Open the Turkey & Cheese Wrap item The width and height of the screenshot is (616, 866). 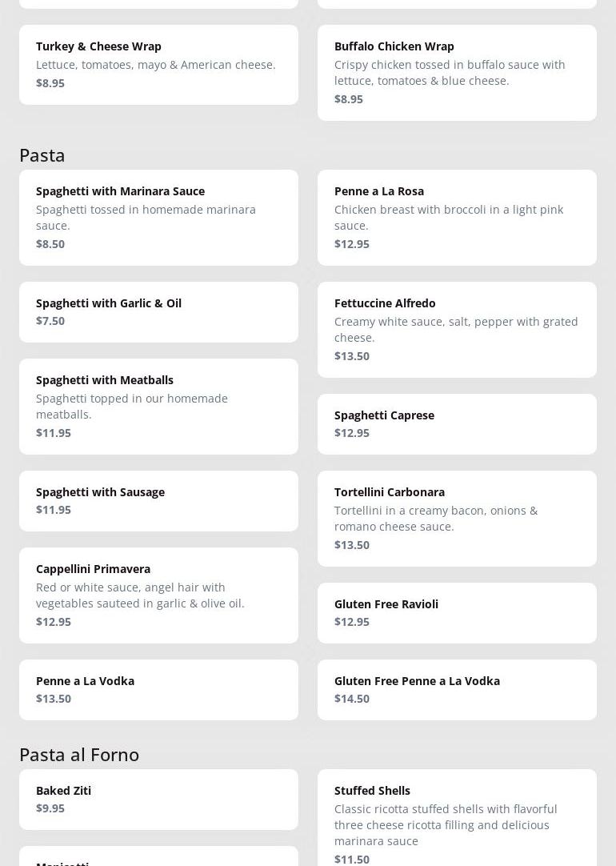(158, 64)
